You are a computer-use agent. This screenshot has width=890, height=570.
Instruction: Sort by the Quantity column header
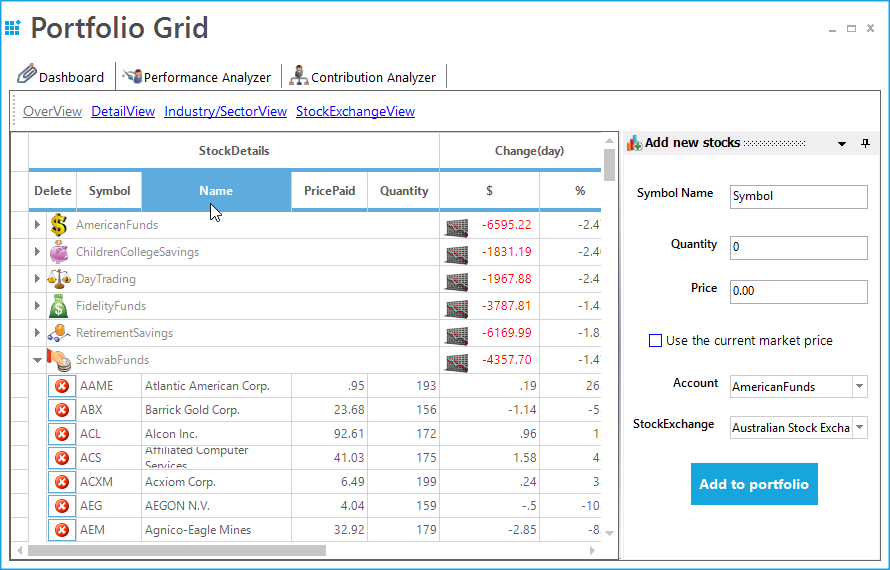pyautogui.click(x=404, y=191)
